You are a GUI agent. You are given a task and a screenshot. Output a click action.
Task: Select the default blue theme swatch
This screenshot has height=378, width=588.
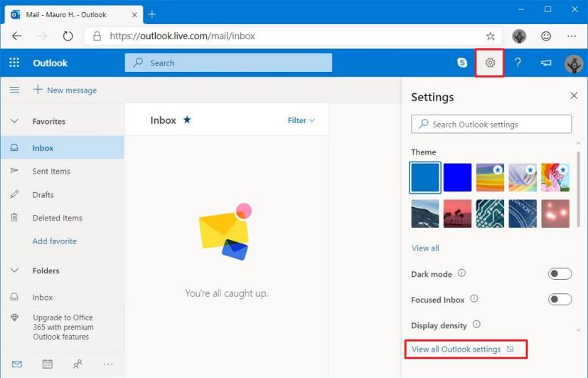pos(425,177)
